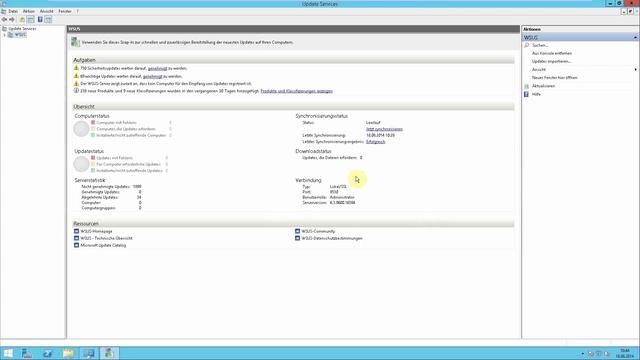Click the Computer mit Fehlern legend entry
Screen dimensions: 640x360
pos(116,122)
